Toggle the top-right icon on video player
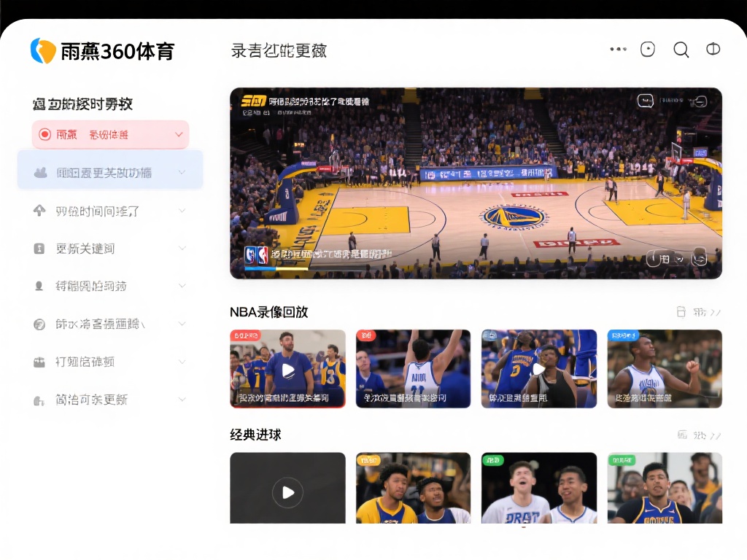The width and height of the screenshot is (747, 560). [x=700, y=101]
